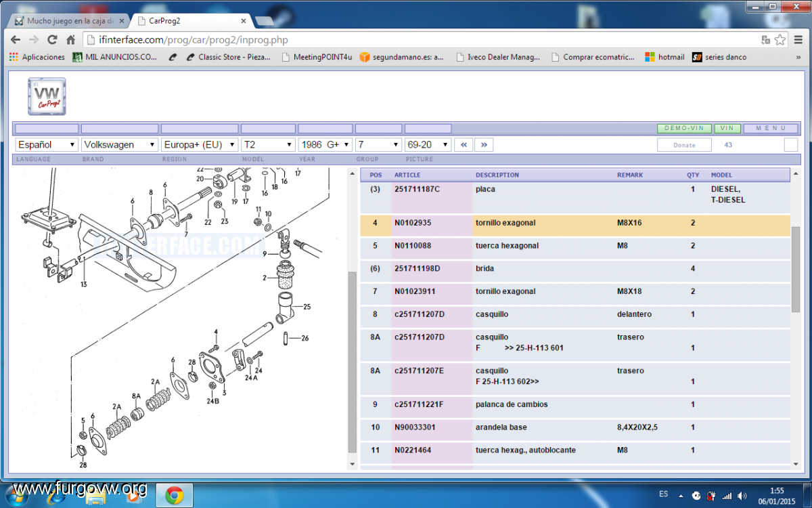Open the unlabeled bookmark before Classic Store
This screenshot has height=508, width=812.
pyautogui.click(x=173, y=58)
